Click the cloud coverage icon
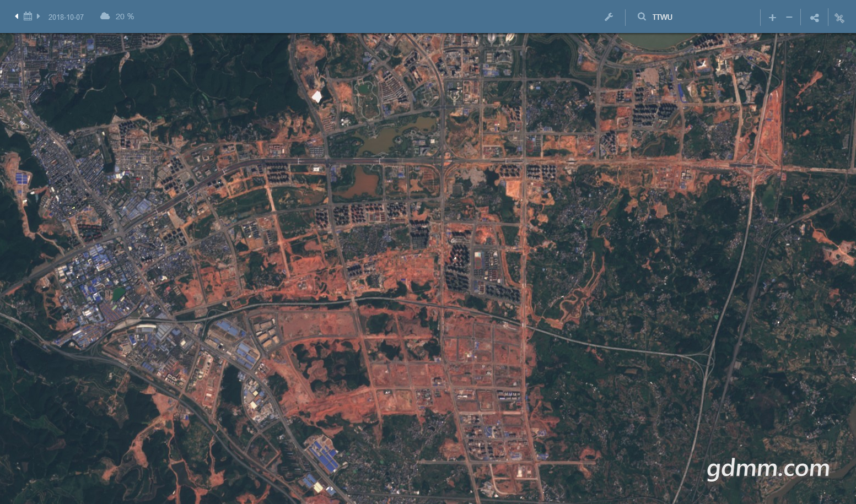This screenshot has height=504, width=856. pos(105,17)
